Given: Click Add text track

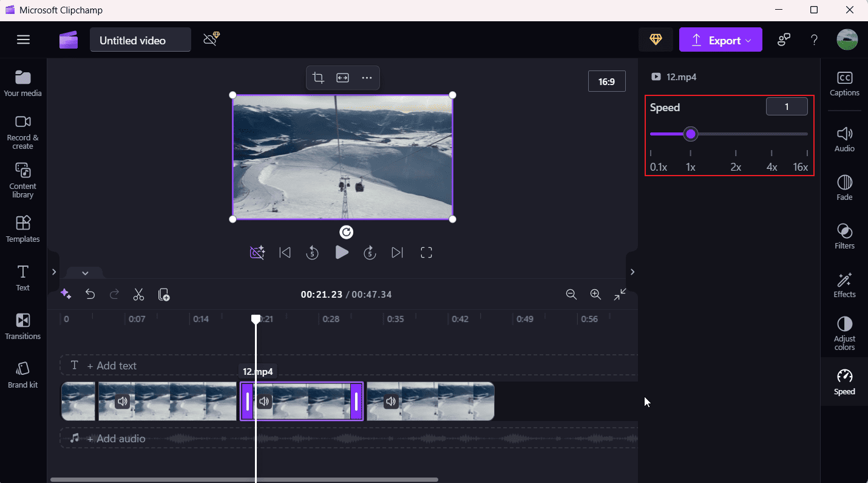Looking at the screenshot, I should 112,365.
